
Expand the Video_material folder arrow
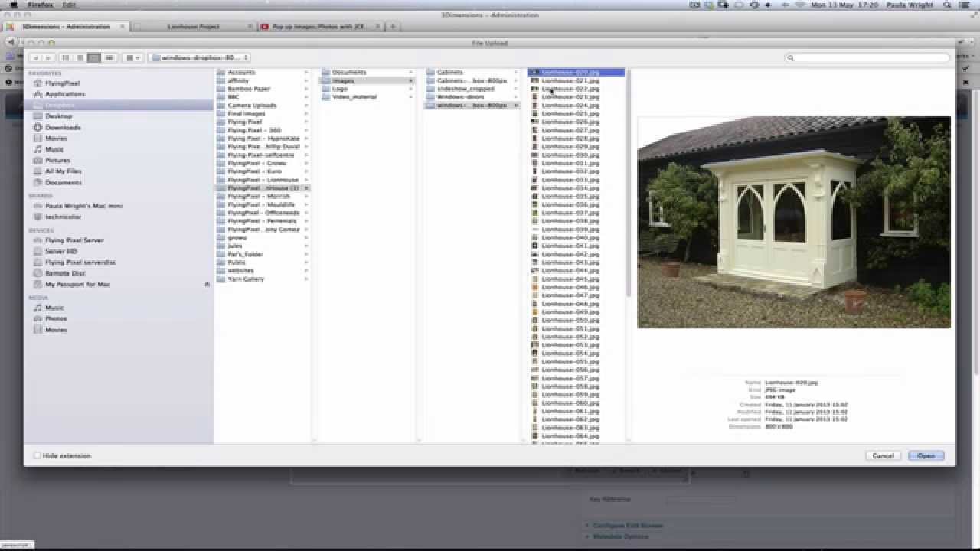point(411,97)
